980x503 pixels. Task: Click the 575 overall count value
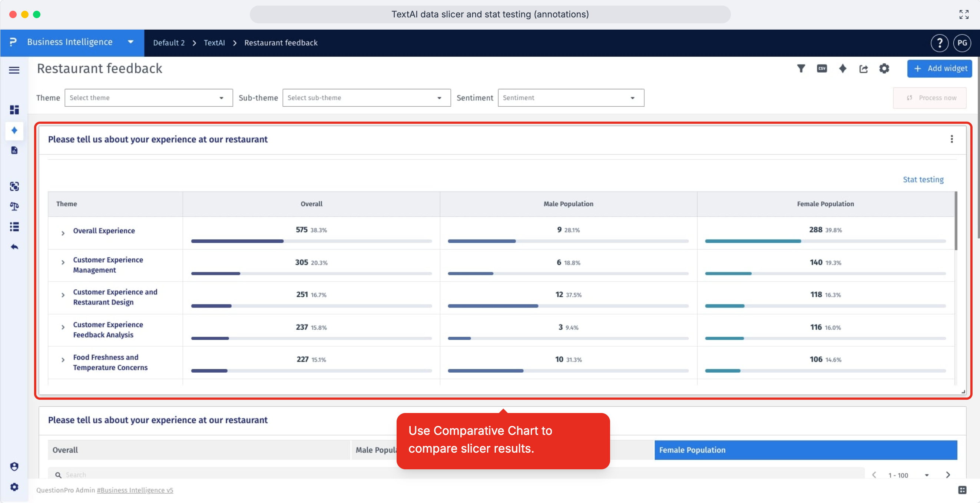[x=301, y=230]
